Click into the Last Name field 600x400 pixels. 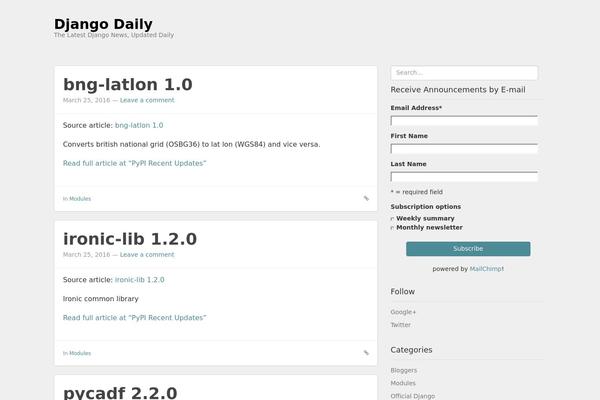[x=464, y=176]
